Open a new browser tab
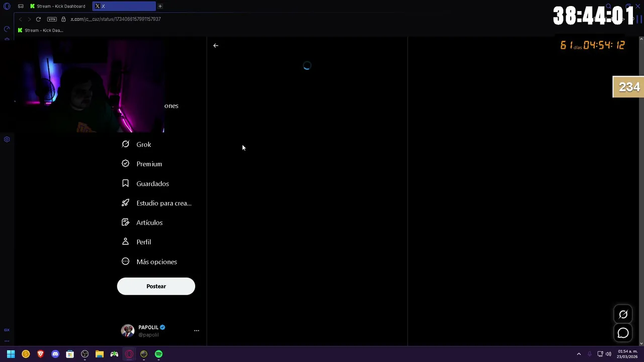The height and width of the screenshot is (362, 644). pyautogui.click(x=160, y=6)
